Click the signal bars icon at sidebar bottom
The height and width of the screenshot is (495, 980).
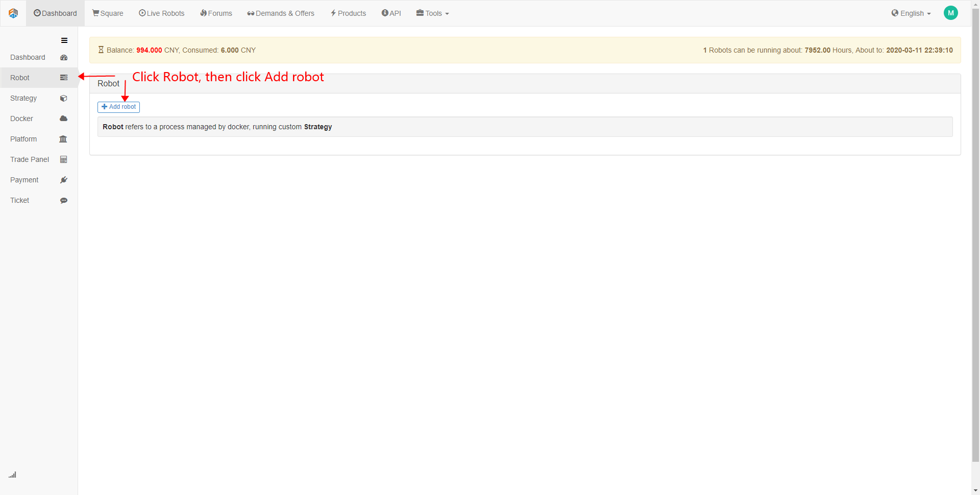12,475
